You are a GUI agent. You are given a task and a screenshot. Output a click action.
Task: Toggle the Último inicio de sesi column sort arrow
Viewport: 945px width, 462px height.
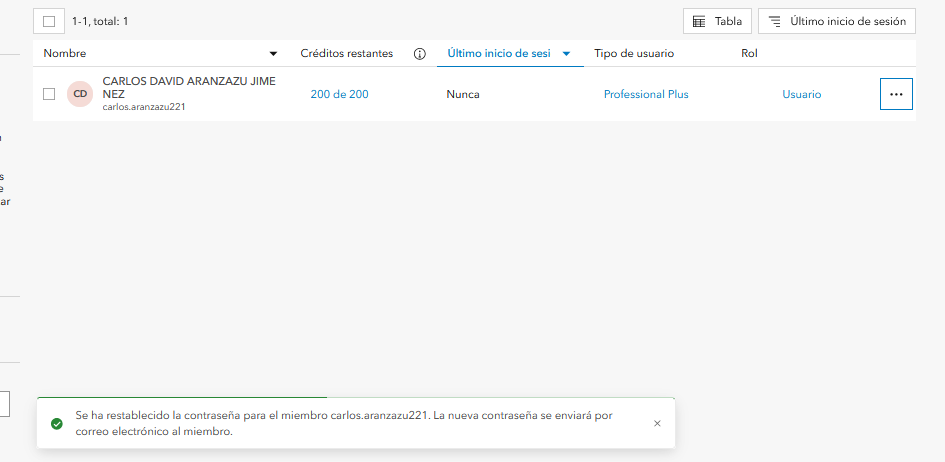point(566,54)
